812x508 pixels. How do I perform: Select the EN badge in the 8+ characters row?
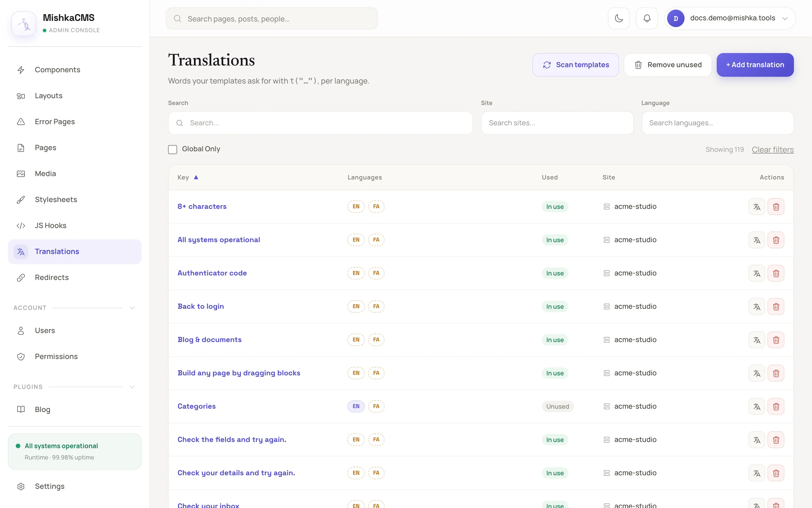(x=356, y=206)
